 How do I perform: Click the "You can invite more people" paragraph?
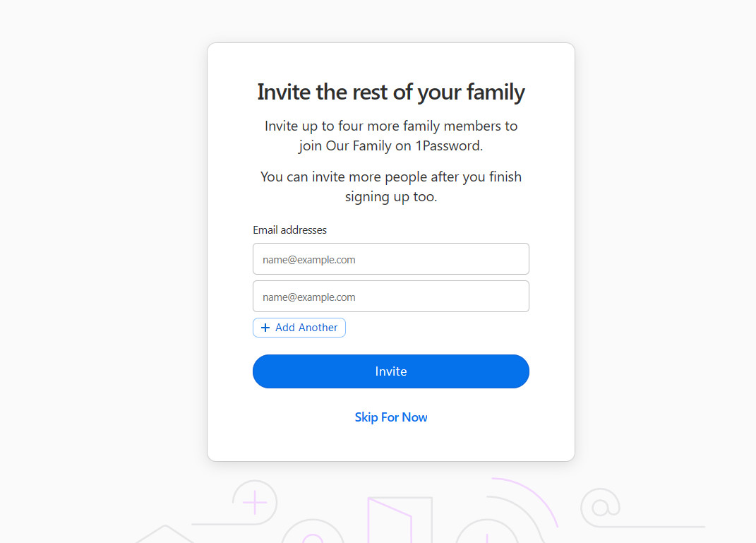(390, 177)
